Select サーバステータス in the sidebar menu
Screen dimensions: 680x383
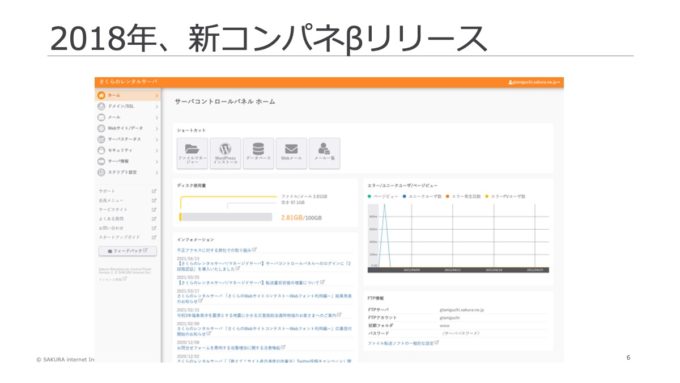point(128,139)
